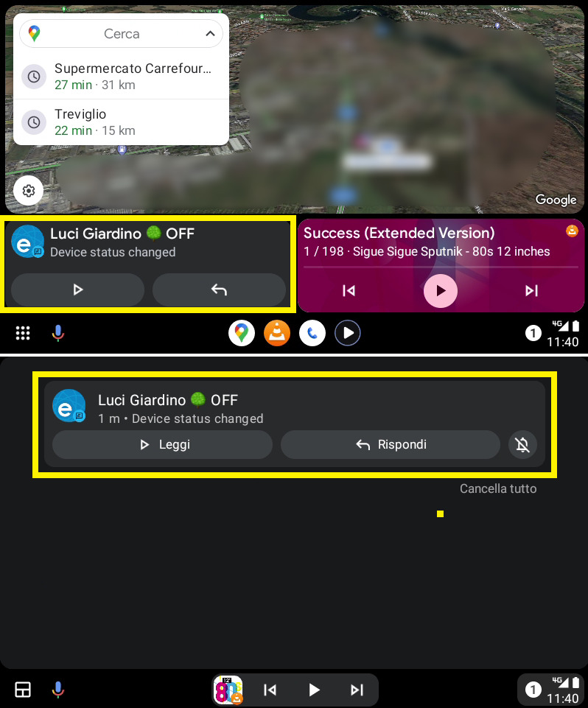The height and width of the screenshot is (708, 588).
Task: Click Cancella tutto to clear notifications
Action: (x=498, y=488)
